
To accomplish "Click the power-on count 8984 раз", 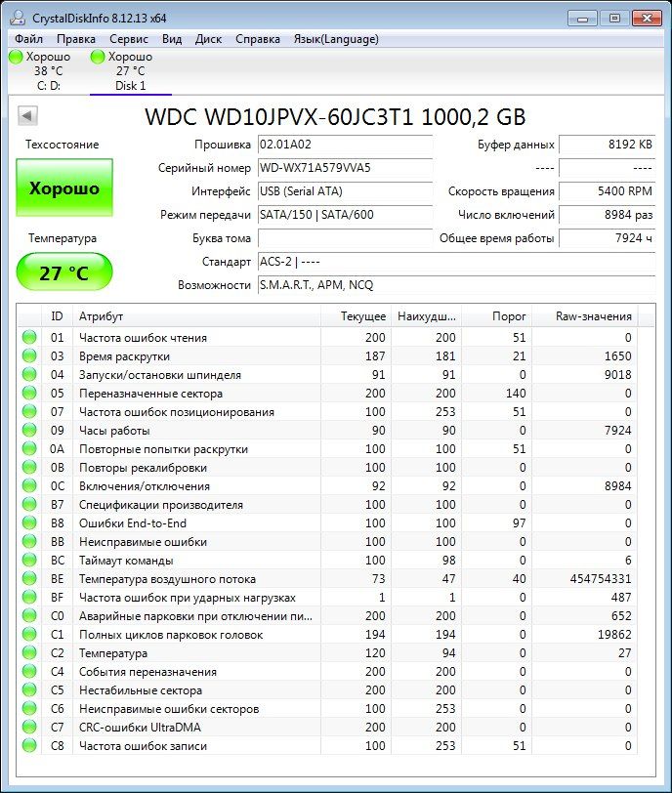I will [608, 215].
